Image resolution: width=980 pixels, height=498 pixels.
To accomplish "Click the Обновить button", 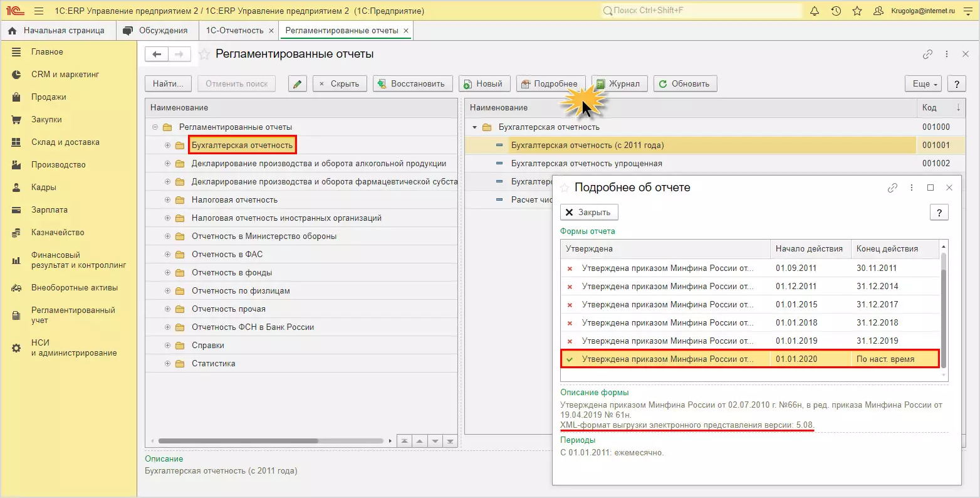I will [685, 84].
